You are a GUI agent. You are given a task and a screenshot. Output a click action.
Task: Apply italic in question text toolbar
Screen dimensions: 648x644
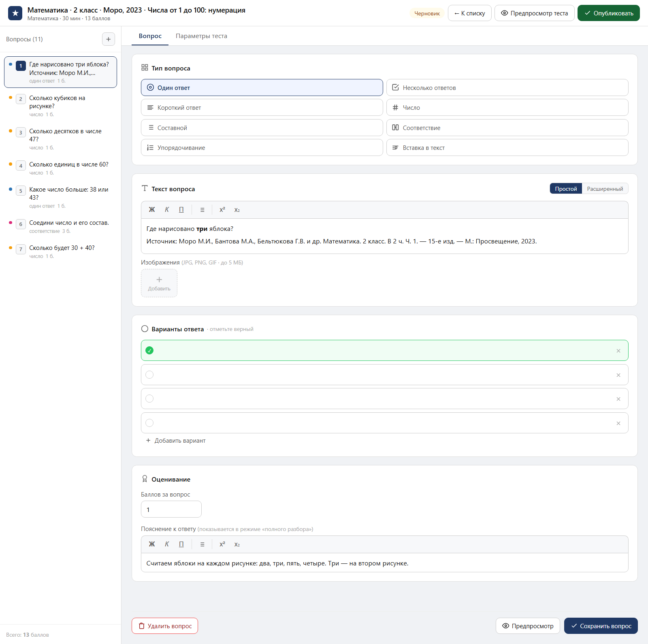167,210
